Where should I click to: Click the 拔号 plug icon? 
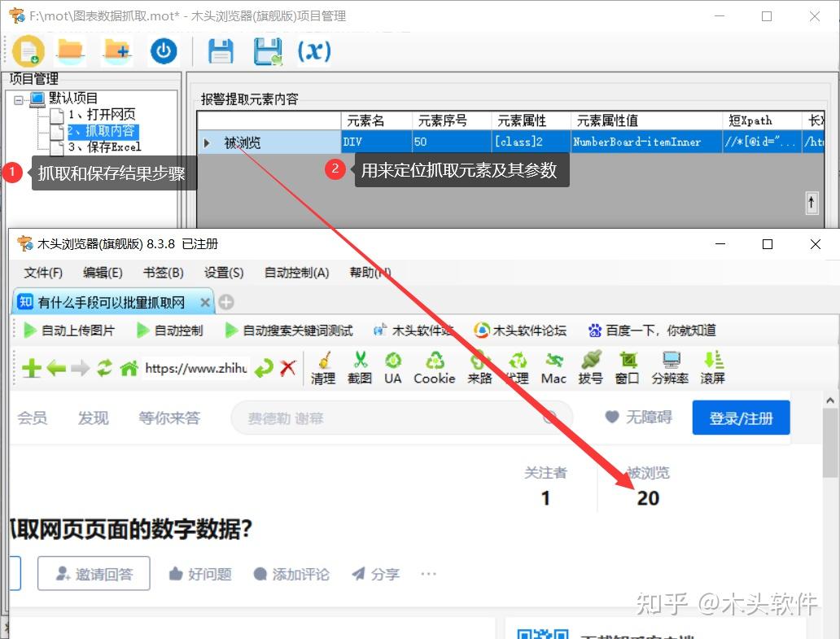click(x=590, y=368)
